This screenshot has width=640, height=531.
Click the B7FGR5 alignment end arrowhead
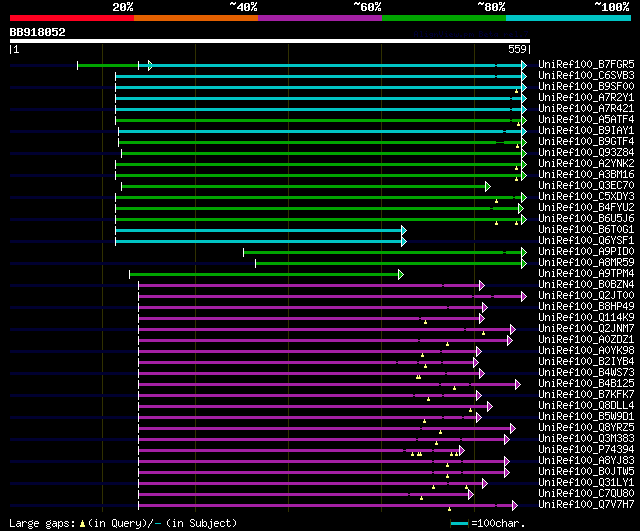coord(524,65)
